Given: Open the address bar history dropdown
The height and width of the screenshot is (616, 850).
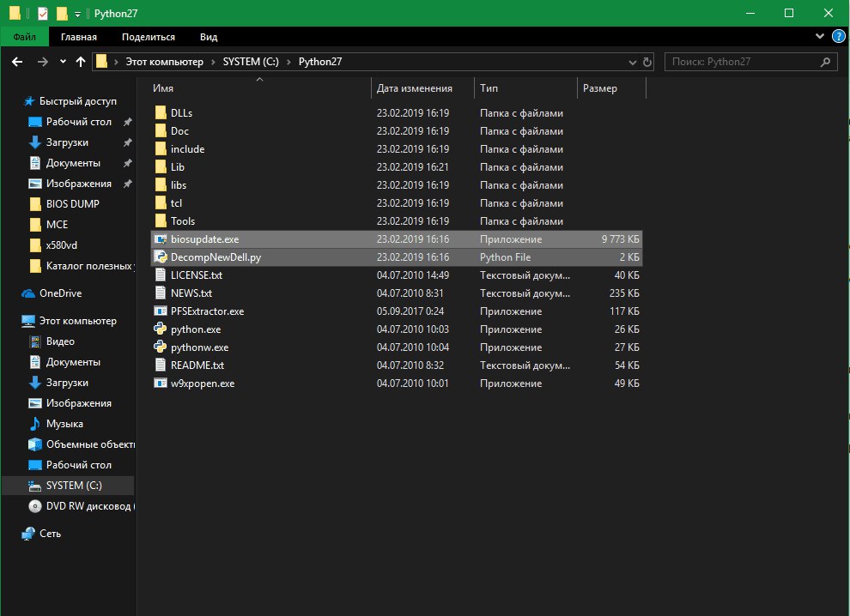Looking at the screenshot, I should (x=632, y=62).
